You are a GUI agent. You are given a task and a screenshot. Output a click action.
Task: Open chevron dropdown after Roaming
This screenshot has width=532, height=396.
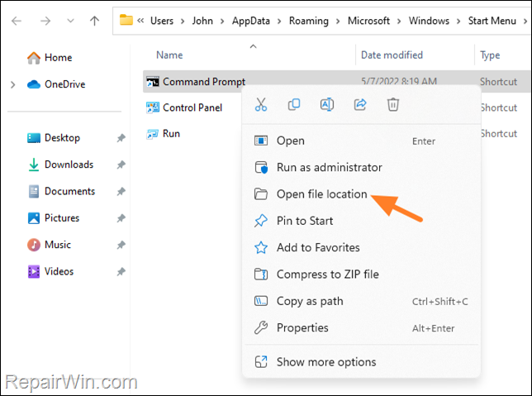click(x=338, y=21)
